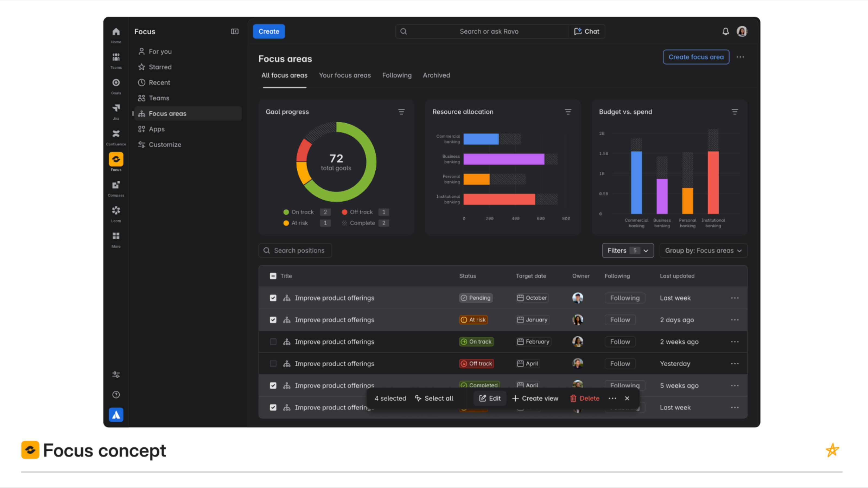868x488 pixels.
Task: Launch Jira from the app rail
Action: (116, 112)
